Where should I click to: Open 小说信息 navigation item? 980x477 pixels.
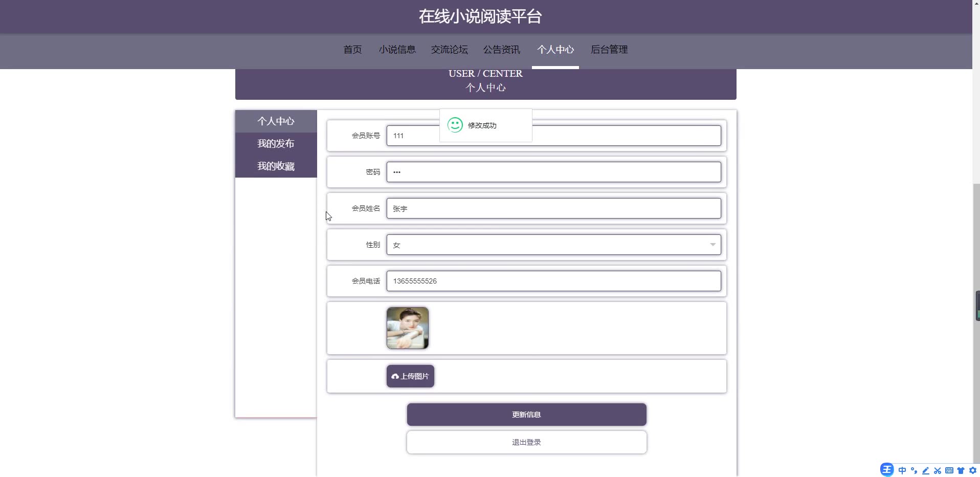click(x=397, y=50)
